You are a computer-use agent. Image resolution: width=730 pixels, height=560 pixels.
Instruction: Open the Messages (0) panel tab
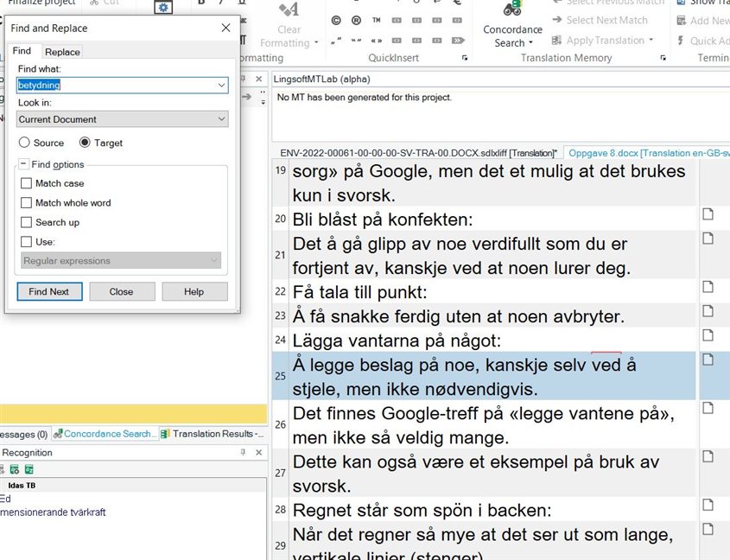24,434
